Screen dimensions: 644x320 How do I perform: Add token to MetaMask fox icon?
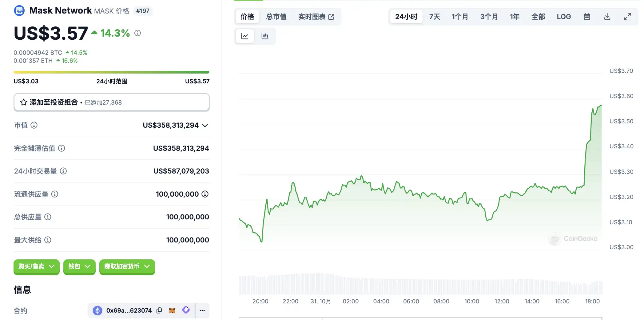pyautogui.click(x=172, y=310)
